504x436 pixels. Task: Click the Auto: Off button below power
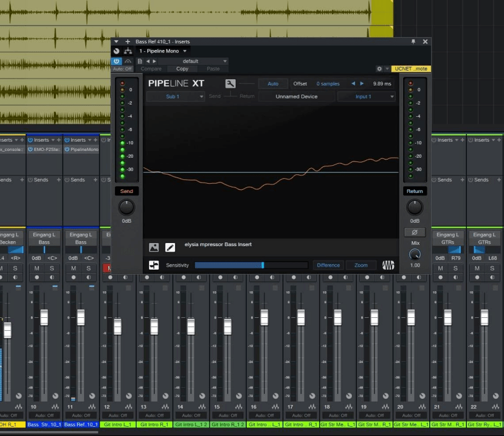click(122, 69)
